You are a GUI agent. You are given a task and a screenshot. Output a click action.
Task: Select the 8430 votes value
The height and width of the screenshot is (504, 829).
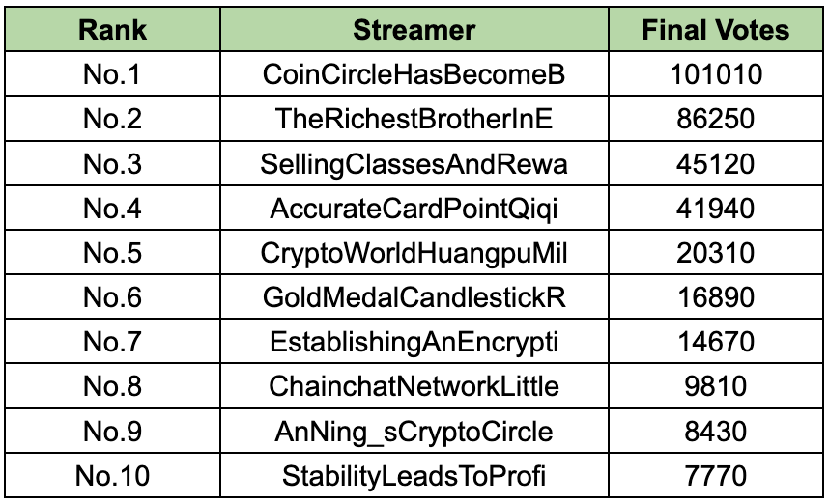(x=716, y=431)
